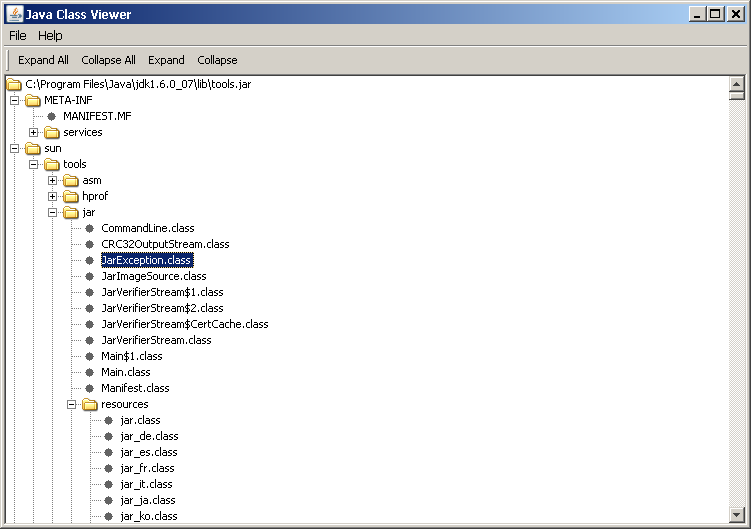Click the bullet icon beside jar_de.class
Viewport: 751px width, 529px height.
coord(109,437)
